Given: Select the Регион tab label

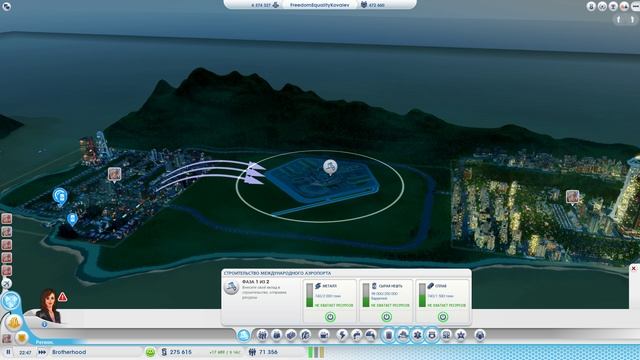Looking at the screenshot, I should [x=44, y=342].
